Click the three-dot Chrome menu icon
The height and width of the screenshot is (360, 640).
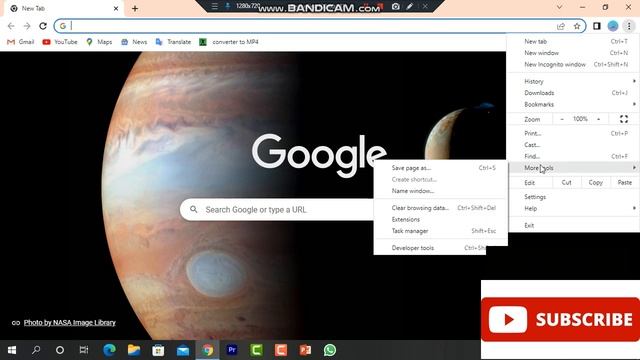(629, 26)
